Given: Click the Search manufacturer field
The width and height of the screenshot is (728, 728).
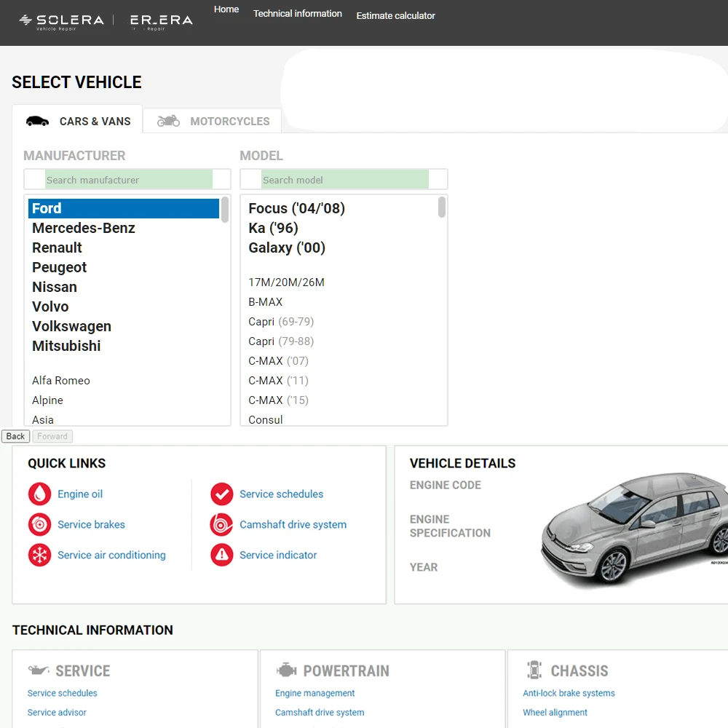Looking at the screenshot, I should (128, 180).
